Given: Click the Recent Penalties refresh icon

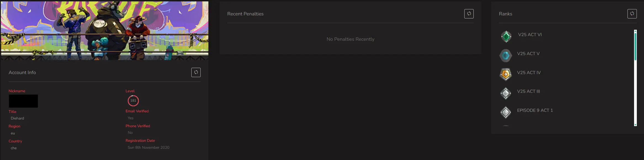Looking at the screenshot, I should 469,14.
